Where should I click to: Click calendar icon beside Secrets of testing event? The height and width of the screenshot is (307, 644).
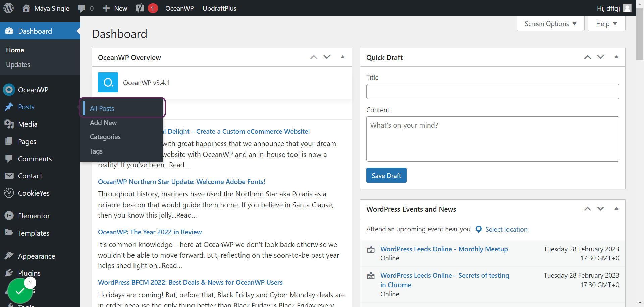pyautogui.click(x=371, y=276)
